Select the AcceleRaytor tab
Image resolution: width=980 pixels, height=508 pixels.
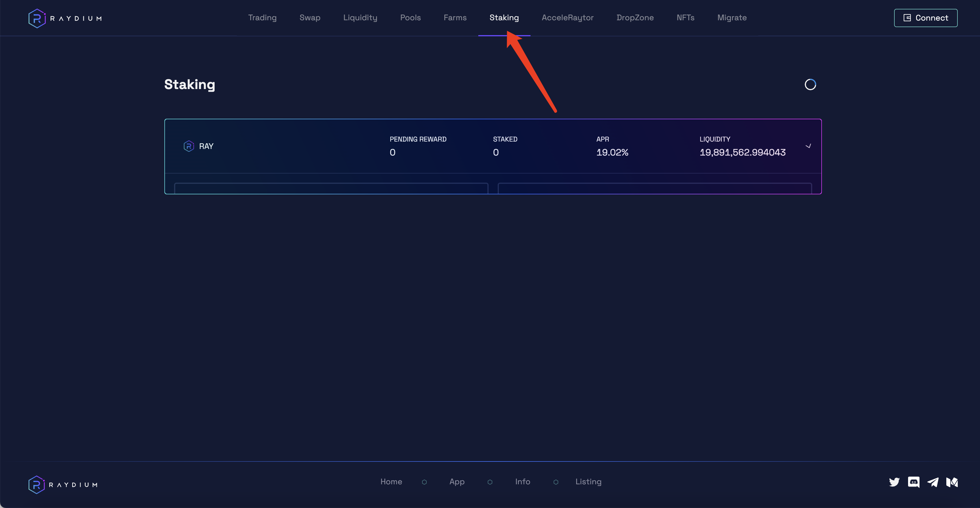pos(567,18)
